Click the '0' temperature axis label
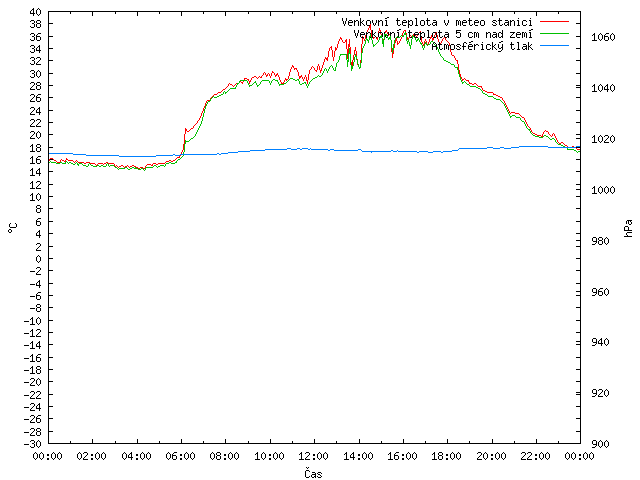640x480 pixels. [x=38, y=259]
